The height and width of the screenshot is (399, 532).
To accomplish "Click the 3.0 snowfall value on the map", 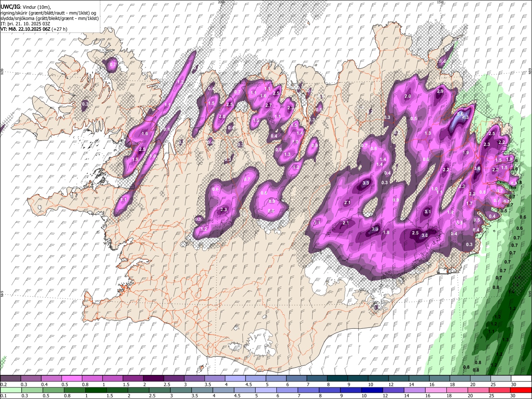I will pos(425,235).
